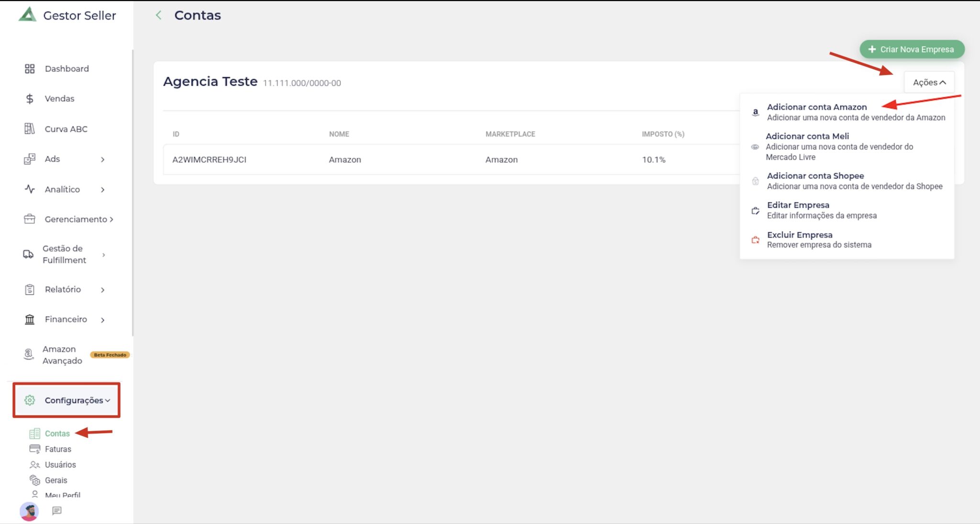Click the Gestão de Fulfillment truck icon

point(28,254)
